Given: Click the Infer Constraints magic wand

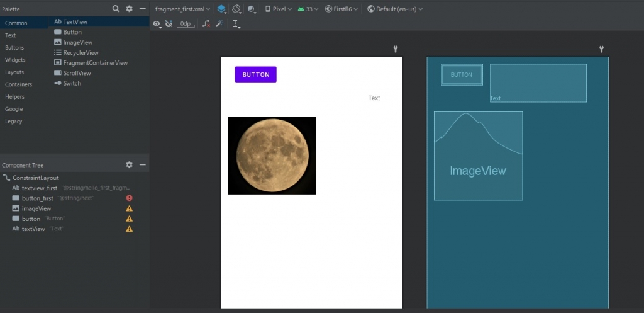Looking at the screenshot, I should click(219, 24).
